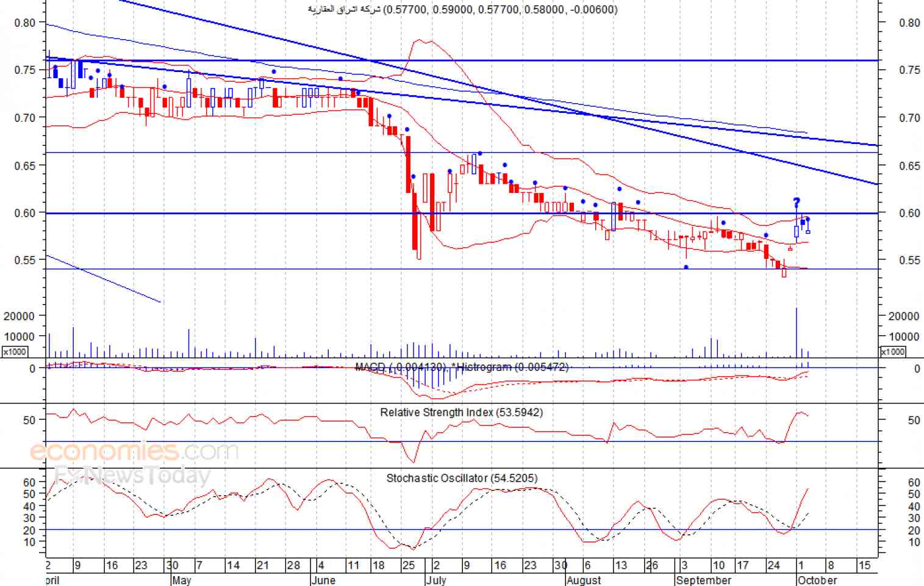Image resolution: width=924 pixels, height=586 pixels.
Task: Click date label 11 in June
Action: (354, 565)
